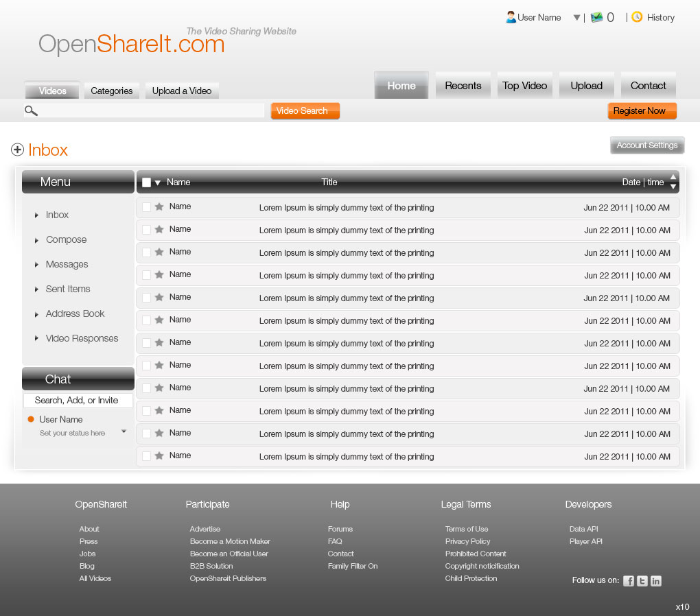Expand the Compose menu arrow
Image resolution: width=700 pixels, height=616 pixels.
pos(36,240)
